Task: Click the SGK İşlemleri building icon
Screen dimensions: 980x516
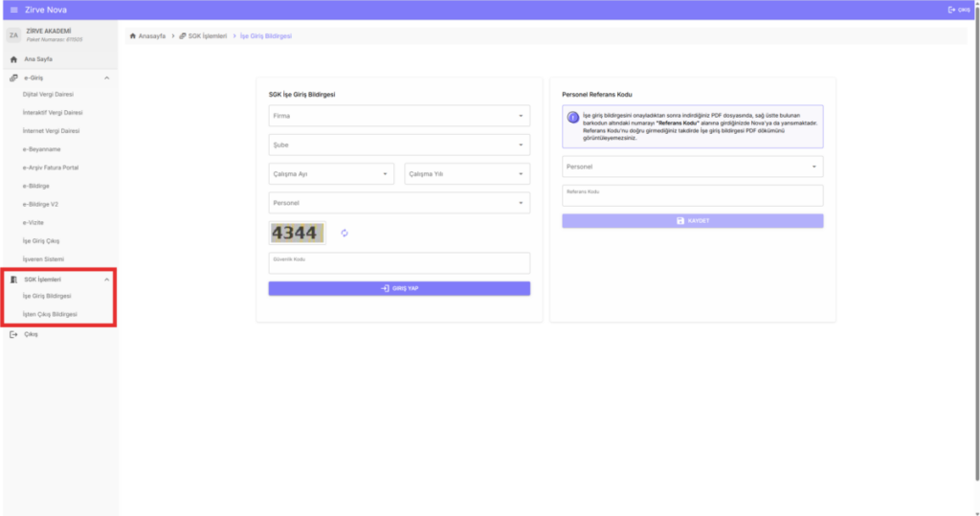Action: click(x=13, y=280)
